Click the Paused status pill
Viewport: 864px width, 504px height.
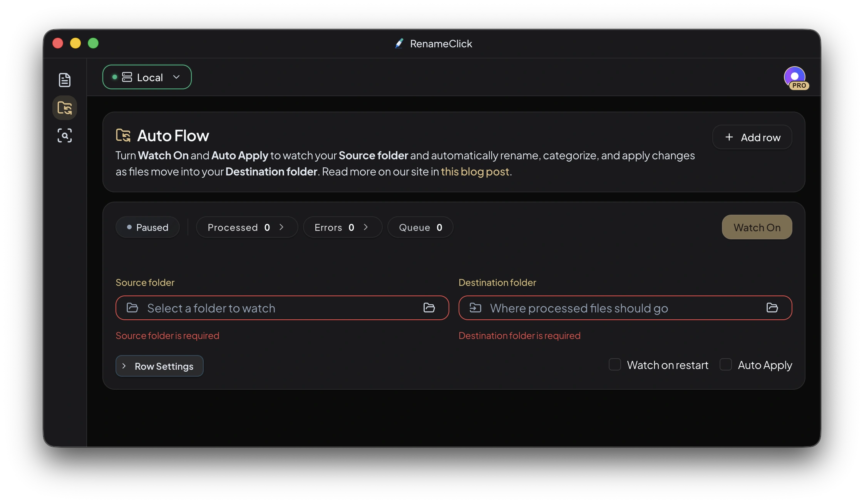[x=147, y=227]
